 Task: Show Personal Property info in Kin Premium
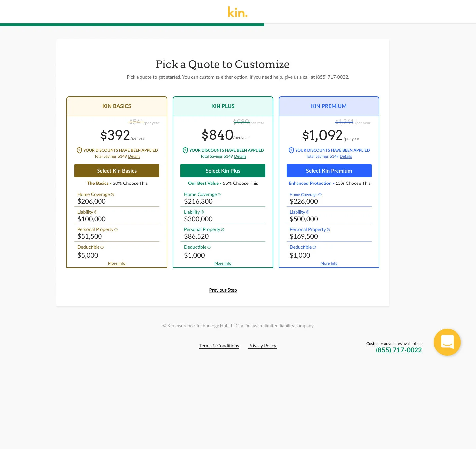[328, 230]
